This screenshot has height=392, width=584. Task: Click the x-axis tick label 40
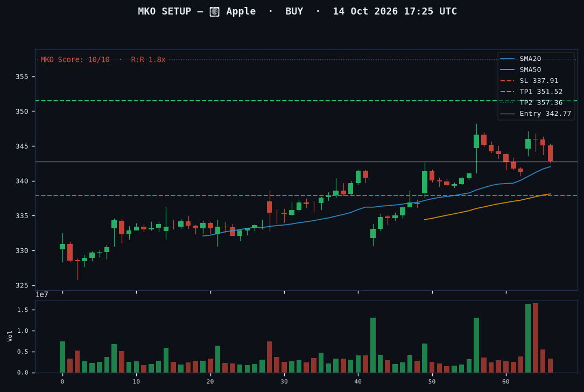coord(358,382)
